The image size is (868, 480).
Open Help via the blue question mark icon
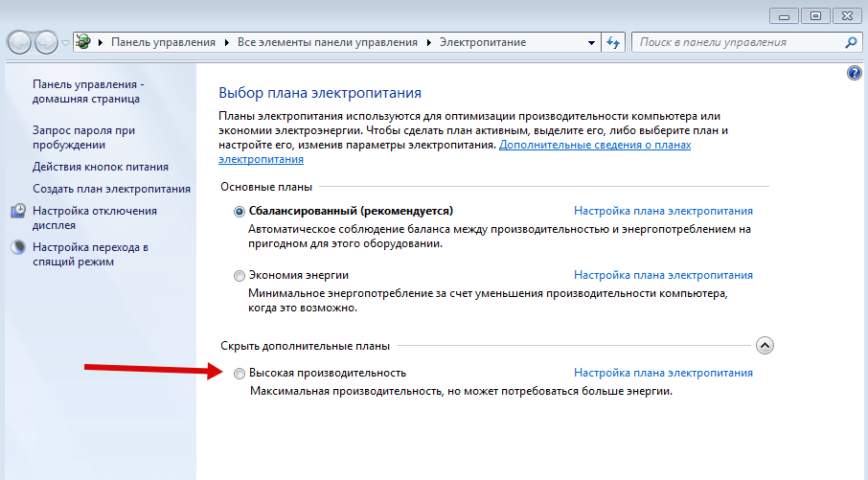(855, 74)
